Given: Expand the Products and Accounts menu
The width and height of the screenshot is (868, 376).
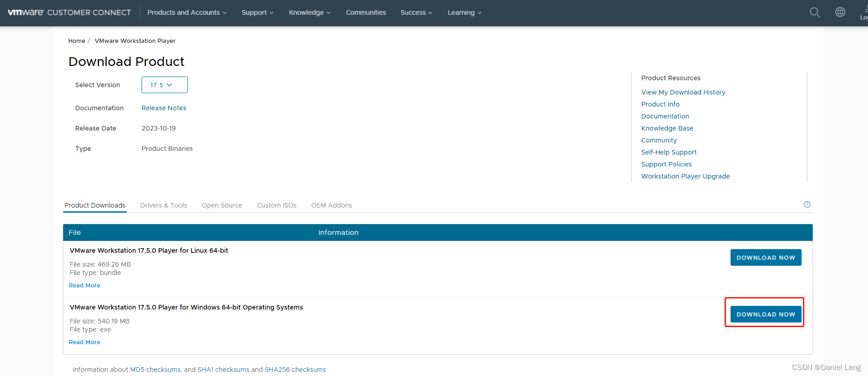Looking at the screenshot, I should coord(187,12).
